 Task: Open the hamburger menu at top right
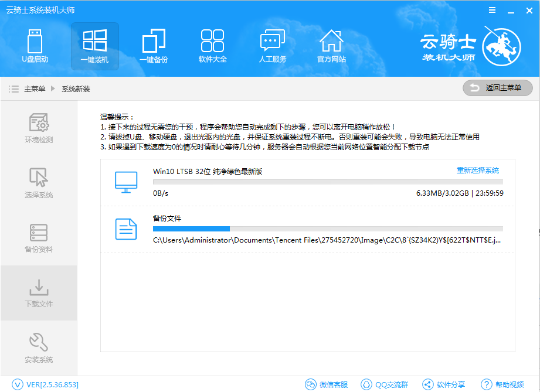[x=491, y=9]
